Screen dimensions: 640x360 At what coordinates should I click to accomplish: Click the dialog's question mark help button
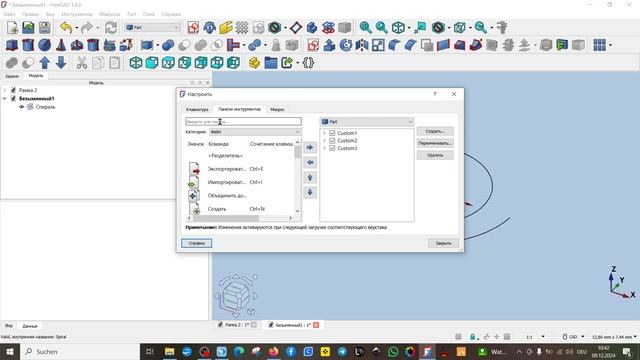435,94
